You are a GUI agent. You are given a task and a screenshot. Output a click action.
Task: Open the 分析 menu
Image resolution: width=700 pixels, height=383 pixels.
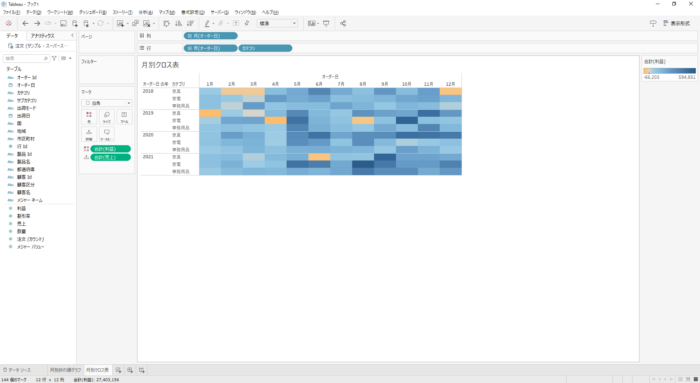tap(146, 12)
